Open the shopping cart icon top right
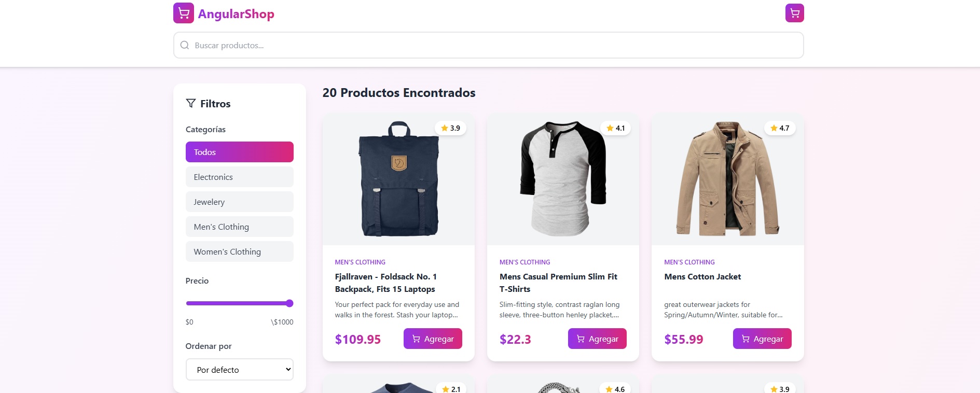The height and width of the screenshot is (393, 980). click(794, 12)
